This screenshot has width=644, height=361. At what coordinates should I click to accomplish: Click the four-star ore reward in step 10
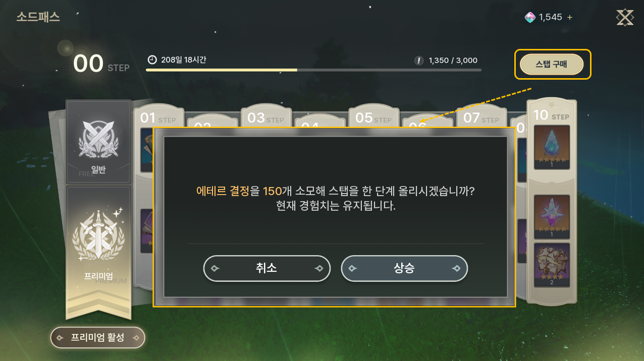[552, 265]
